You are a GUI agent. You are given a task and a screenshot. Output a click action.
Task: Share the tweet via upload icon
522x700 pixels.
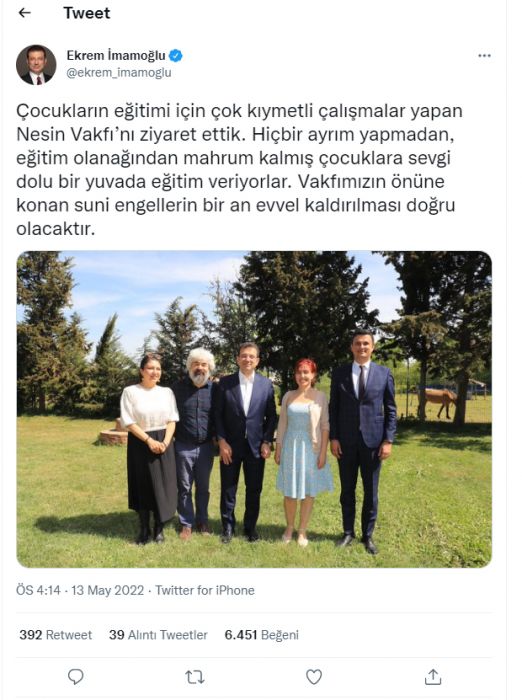[432, 677]
